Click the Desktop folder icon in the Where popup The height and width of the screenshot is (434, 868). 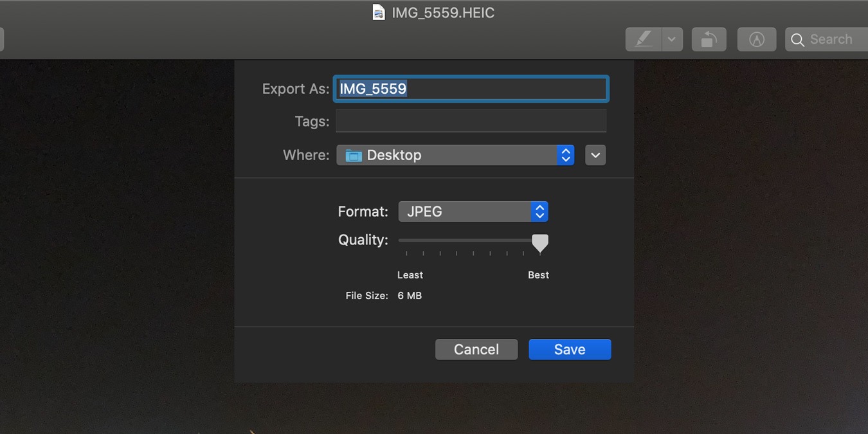pyautogui.click(x=352, y=155)
